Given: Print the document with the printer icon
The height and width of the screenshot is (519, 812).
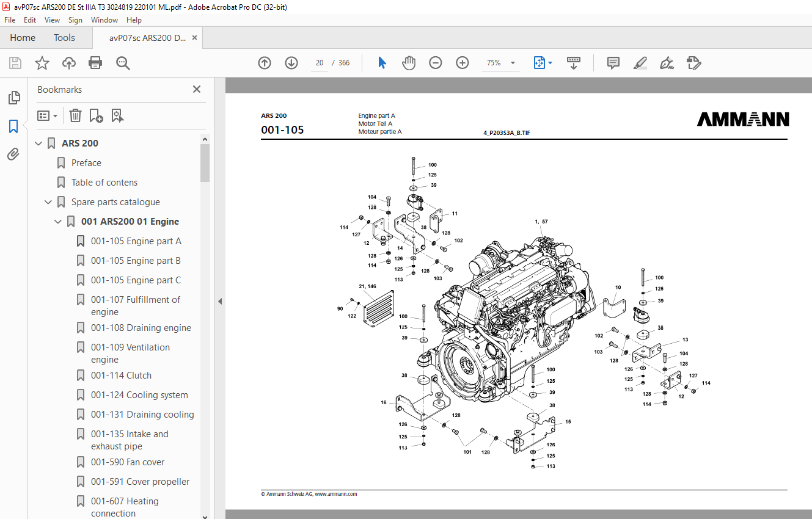Looking at the screenshot, I should pos(95,63).
